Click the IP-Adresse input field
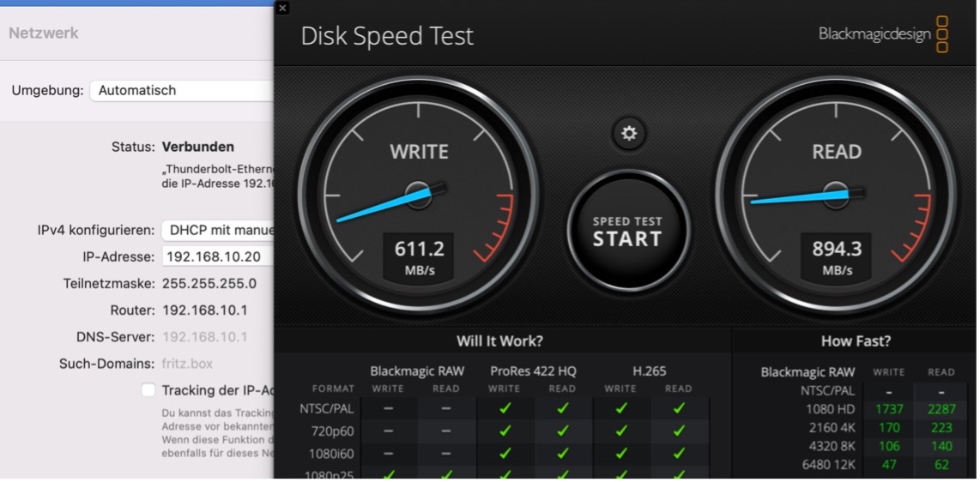The width and height of the screenshot is (980, 482). coord(216,256)
